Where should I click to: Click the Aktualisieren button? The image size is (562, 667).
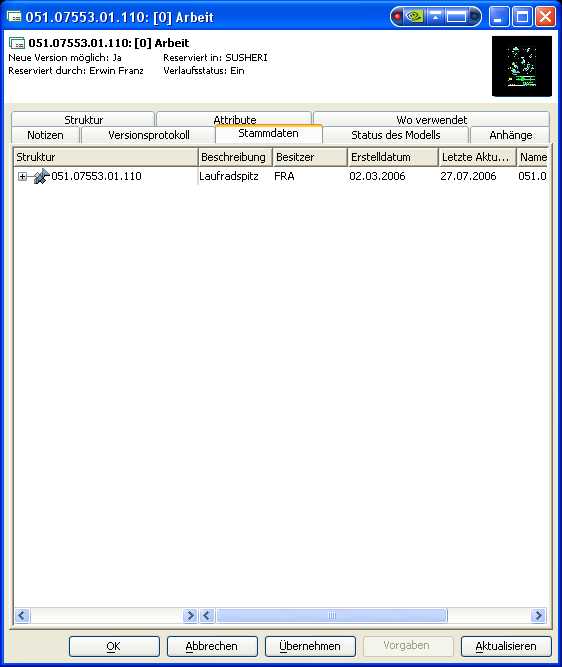pyautogui.click(x=506, y=646)
